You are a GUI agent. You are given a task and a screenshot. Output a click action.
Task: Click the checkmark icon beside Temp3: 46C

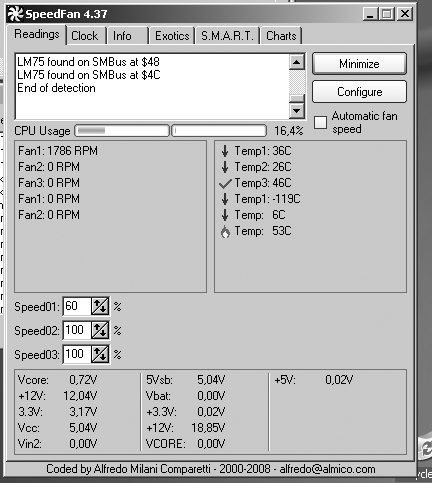(225, 183)
